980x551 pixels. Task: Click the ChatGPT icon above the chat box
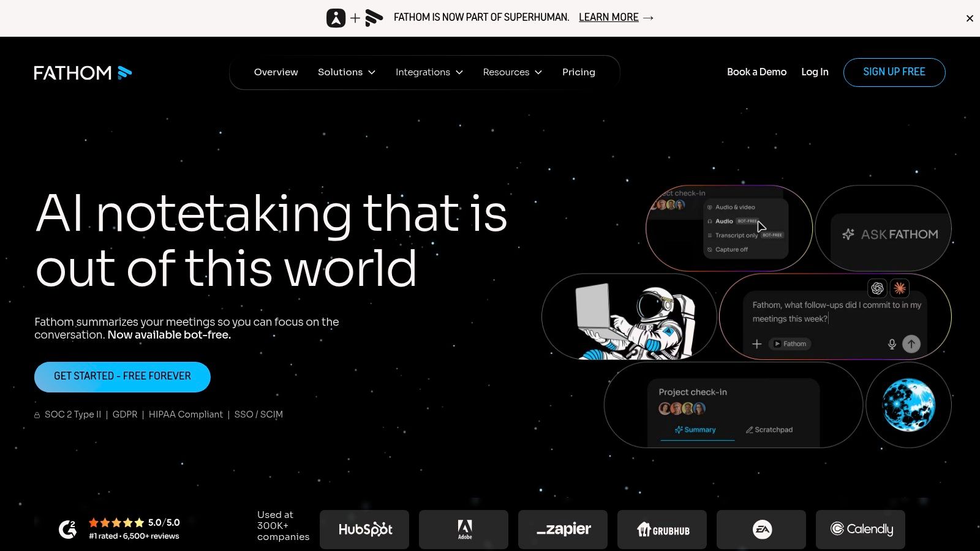tap(878, 288)
